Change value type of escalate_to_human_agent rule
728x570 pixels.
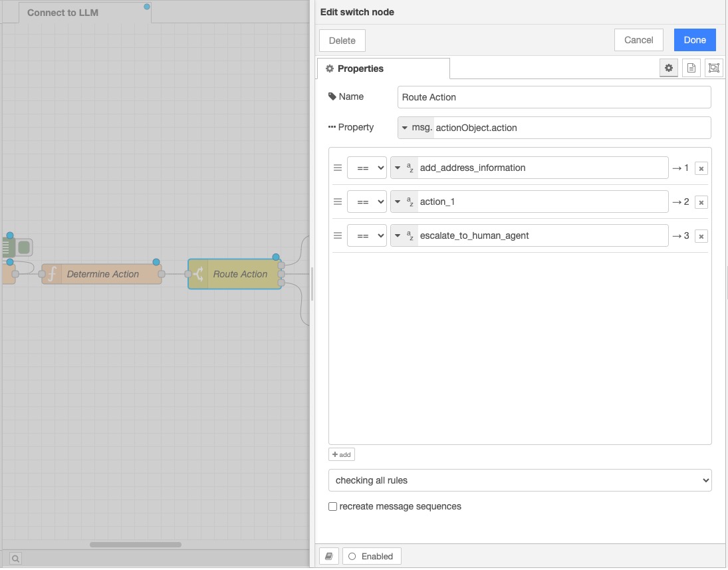pos(404,235)
